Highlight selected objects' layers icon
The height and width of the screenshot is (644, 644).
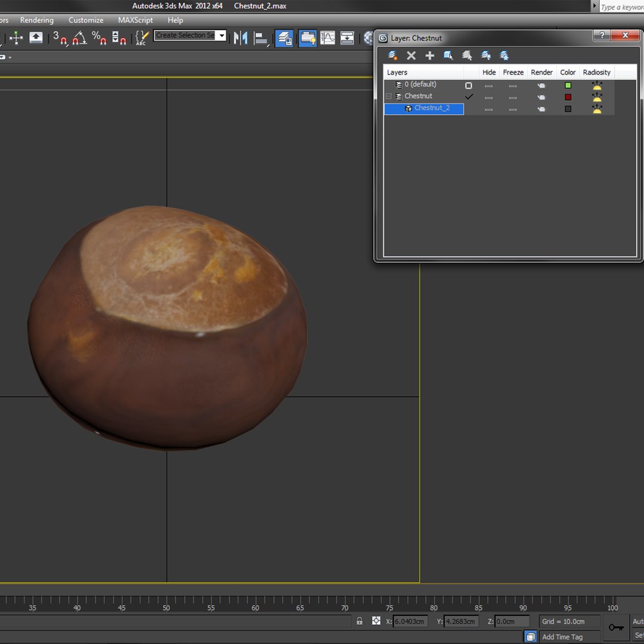pyautogui.click(x=466, y=55)
